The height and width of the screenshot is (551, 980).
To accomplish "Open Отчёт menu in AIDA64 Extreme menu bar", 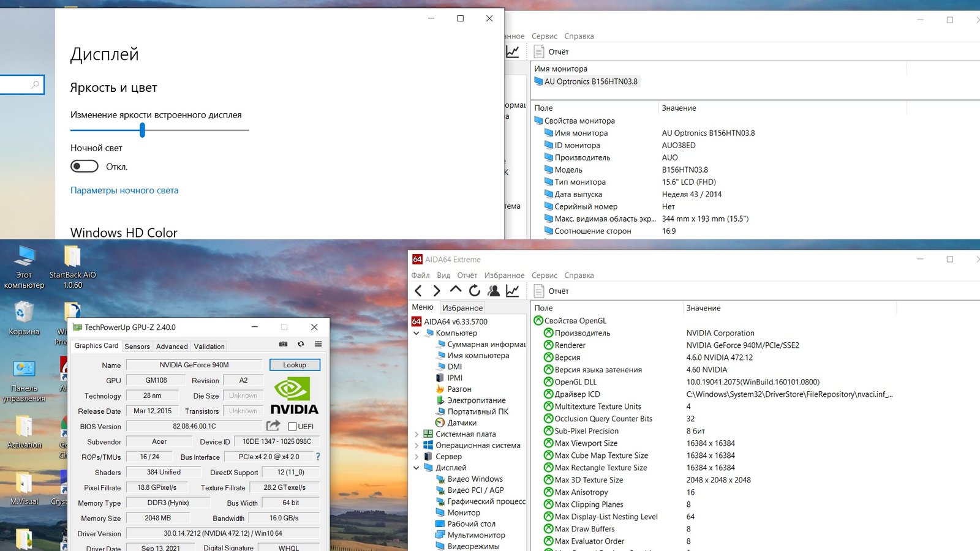I will pyautogui.click(x=467, y=275).
